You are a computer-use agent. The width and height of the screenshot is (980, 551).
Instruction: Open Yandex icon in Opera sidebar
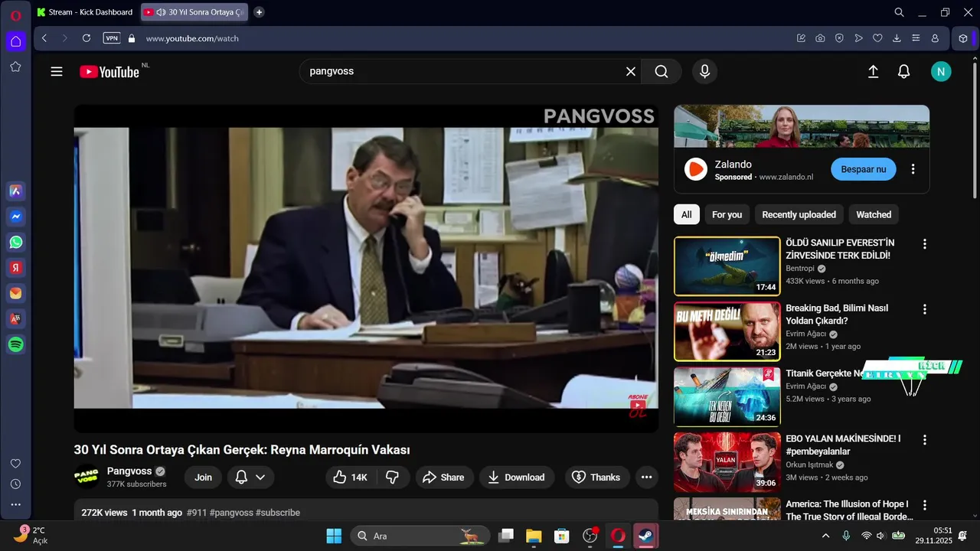pos(15,268)
